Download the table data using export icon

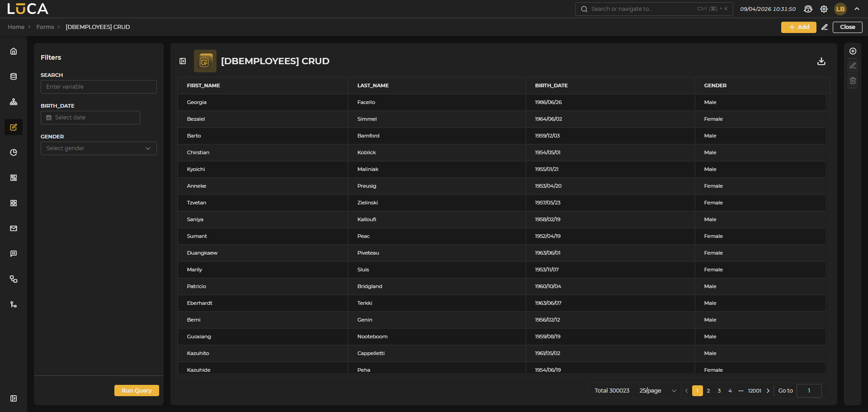[x=821, y=61]
